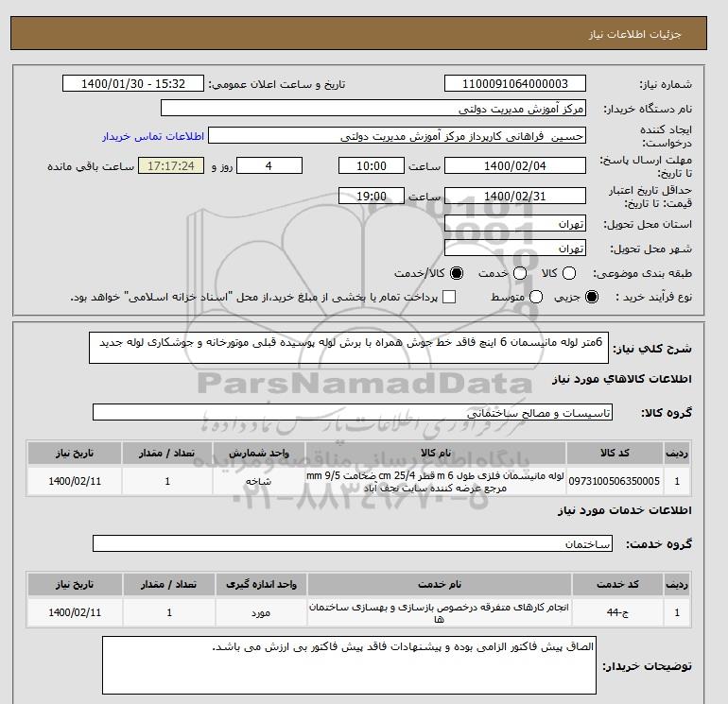Screen dimensions: 728x704
Task: Toggle the Islamic treasury bonds payment checkbox
Action: 449,297
